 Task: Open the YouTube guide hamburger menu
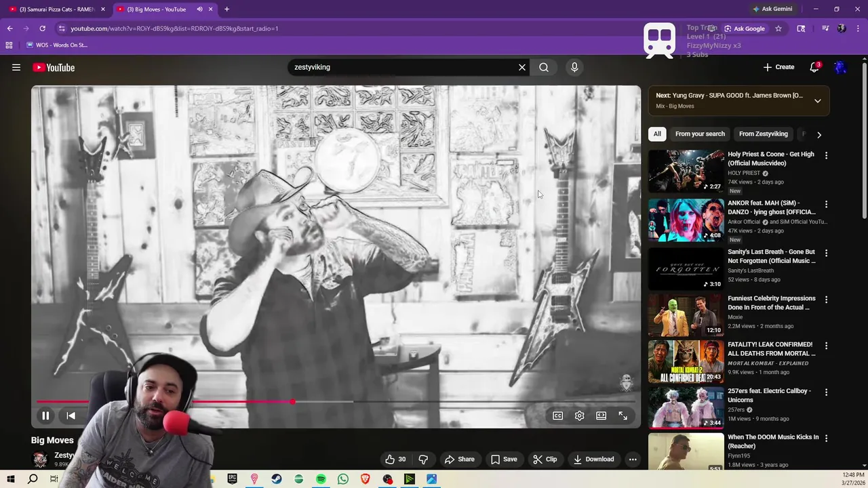16,67
